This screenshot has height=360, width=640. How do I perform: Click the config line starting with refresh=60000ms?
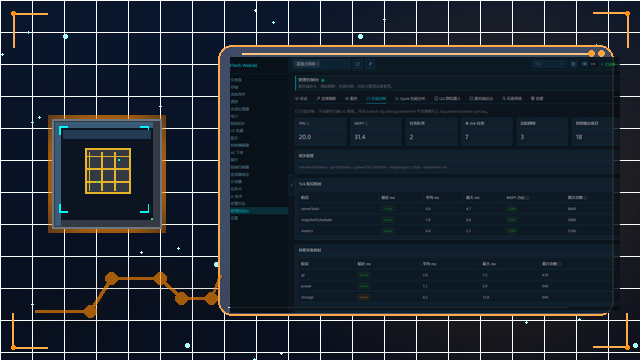pyautogui.click(x=373, y=167)
